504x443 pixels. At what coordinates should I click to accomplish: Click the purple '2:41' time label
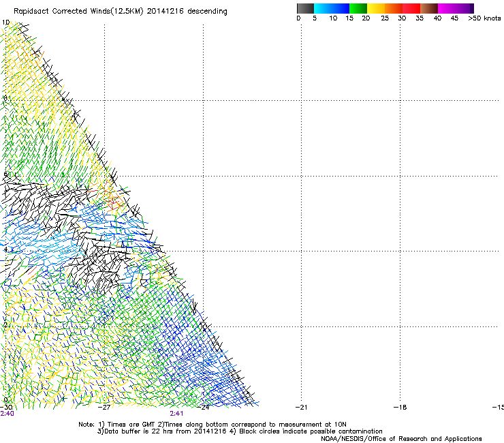[x=176, y=414]
